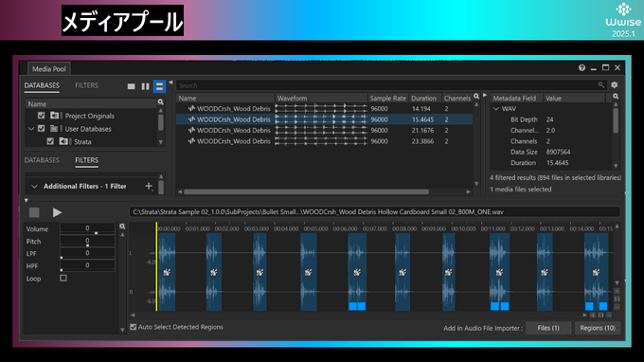Play the selected audio file
644x362 pixels.
click(57, 212)
